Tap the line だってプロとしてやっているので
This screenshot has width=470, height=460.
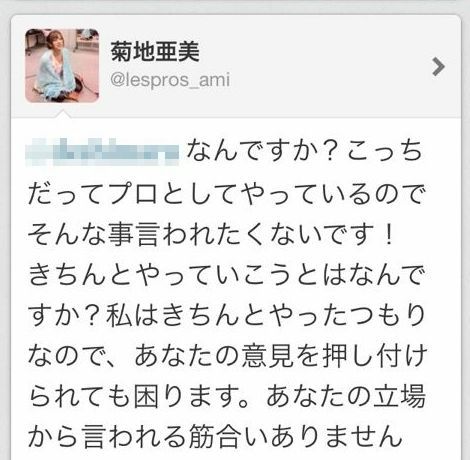227,194
